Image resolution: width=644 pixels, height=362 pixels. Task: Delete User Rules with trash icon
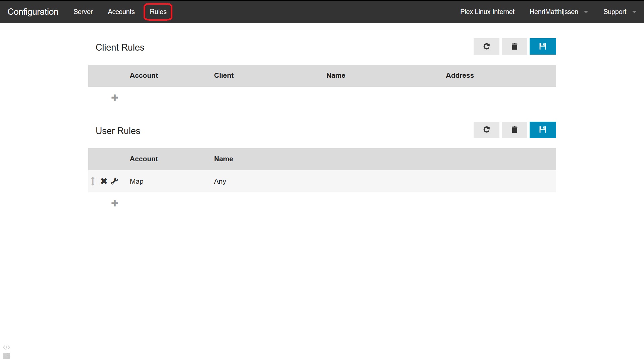point(514,130)
